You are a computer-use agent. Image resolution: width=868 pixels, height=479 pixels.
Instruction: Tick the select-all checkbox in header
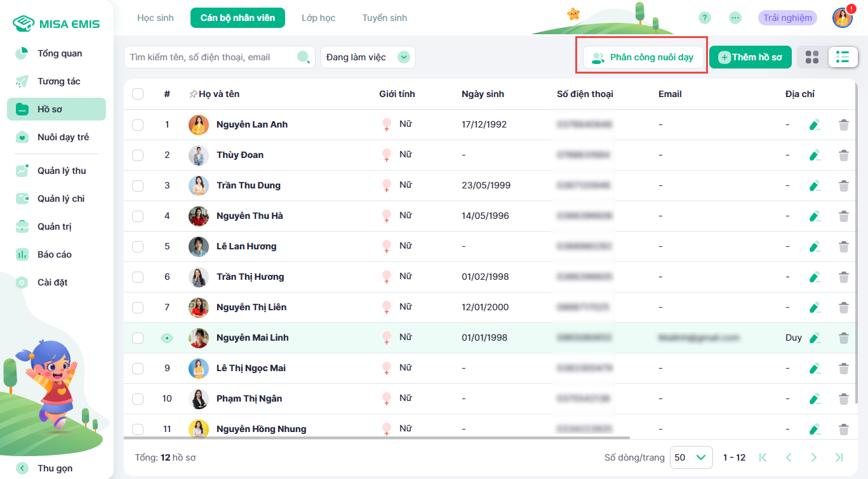(x=138, y=94)
